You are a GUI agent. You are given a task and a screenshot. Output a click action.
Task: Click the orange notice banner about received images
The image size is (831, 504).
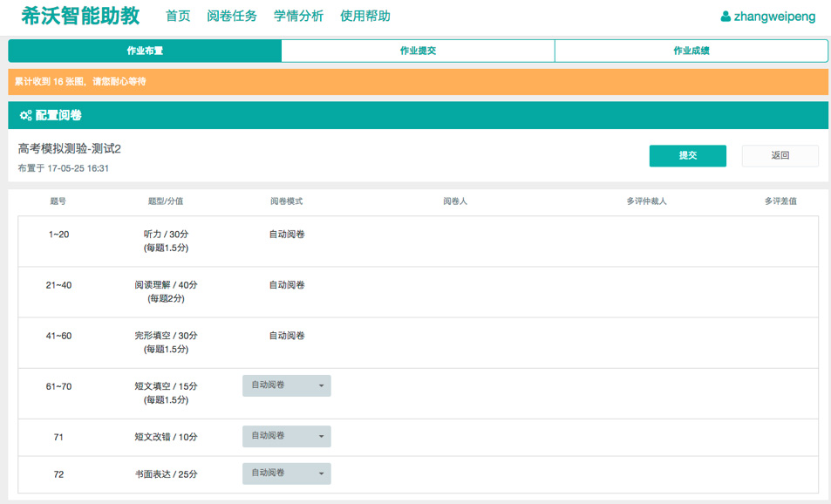click(418, 81)
